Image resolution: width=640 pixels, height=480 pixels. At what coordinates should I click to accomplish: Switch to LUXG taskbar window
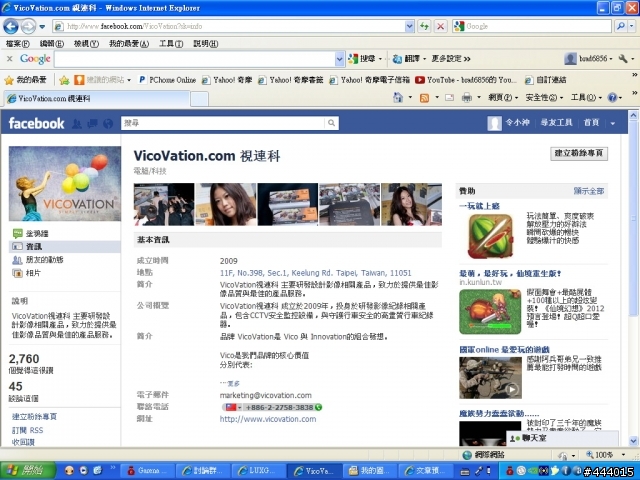point(258,471)
